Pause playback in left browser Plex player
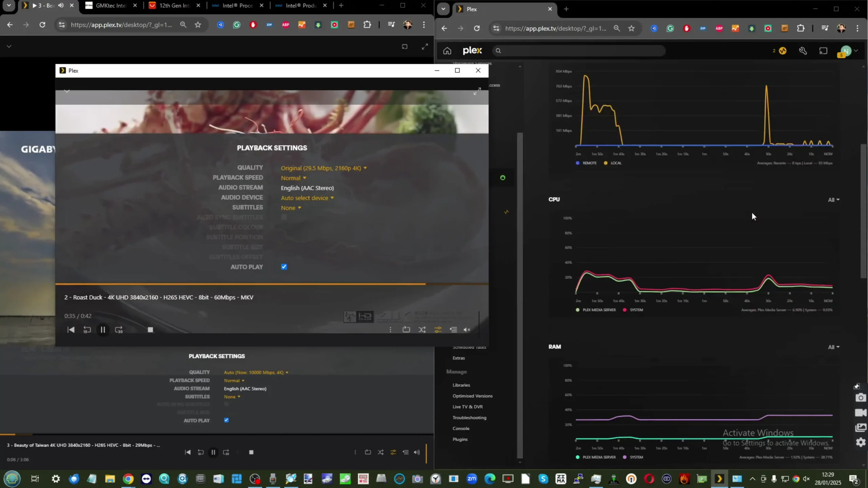Viewport: 868px width, 488px height. click(213, 452)
